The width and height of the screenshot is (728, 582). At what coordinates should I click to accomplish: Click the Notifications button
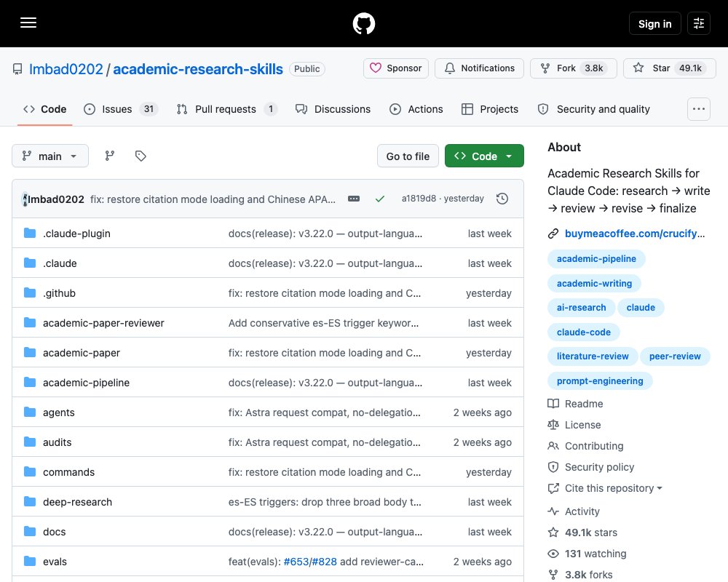(x=479, y=68)
